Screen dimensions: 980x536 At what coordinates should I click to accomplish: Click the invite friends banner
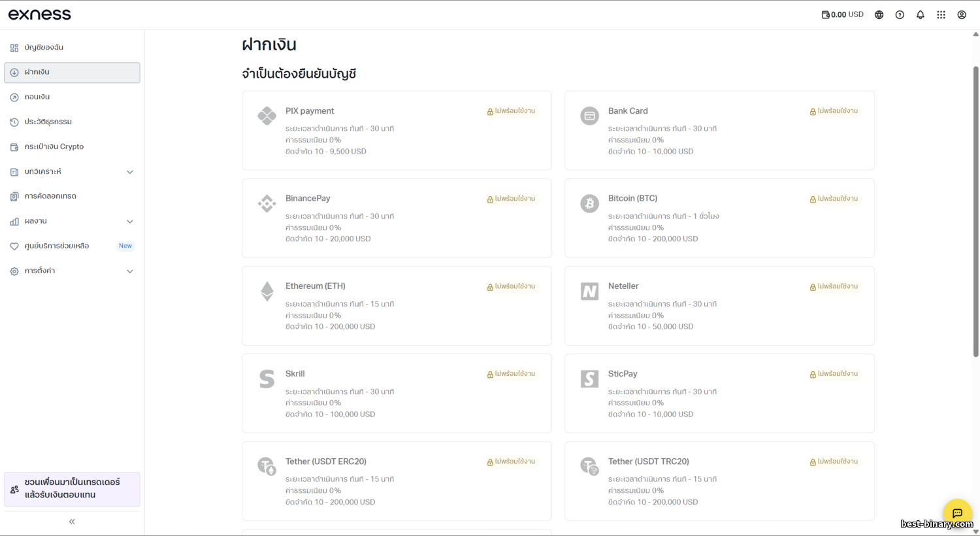[72, 489]
